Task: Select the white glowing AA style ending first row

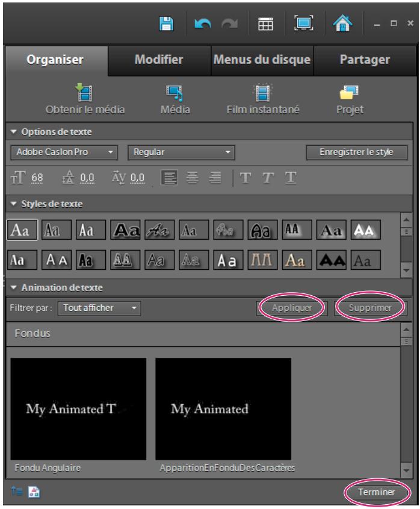Action: tap(365, 230)
